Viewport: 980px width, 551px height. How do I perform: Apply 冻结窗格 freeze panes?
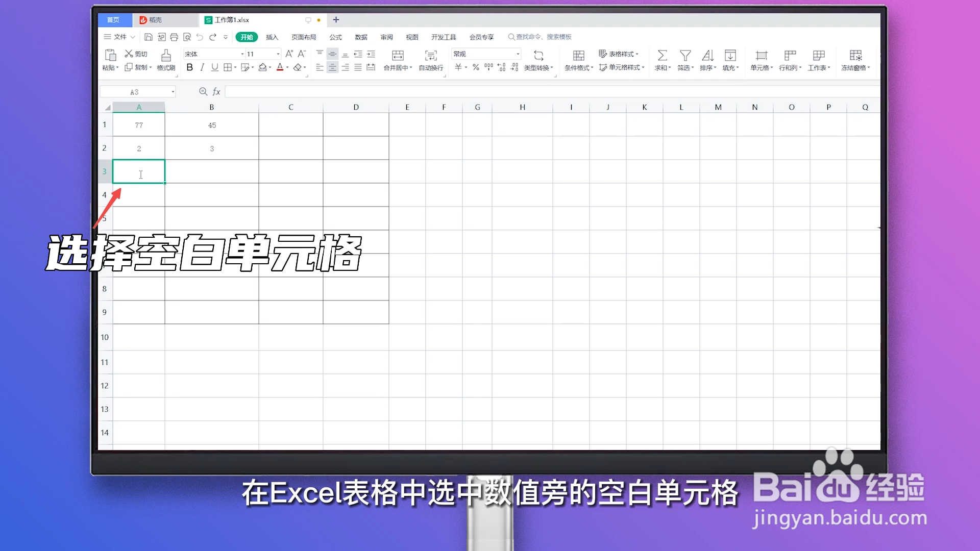(855, 60)
